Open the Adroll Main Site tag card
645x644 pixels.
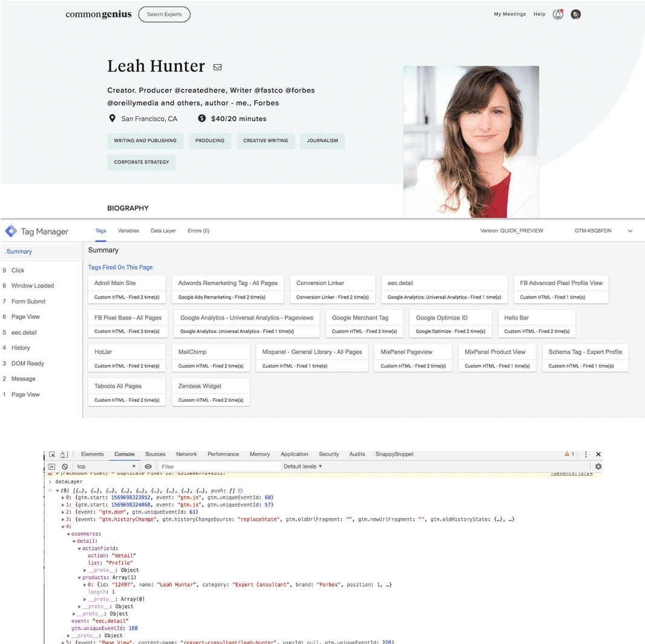(x=126, y=290)
